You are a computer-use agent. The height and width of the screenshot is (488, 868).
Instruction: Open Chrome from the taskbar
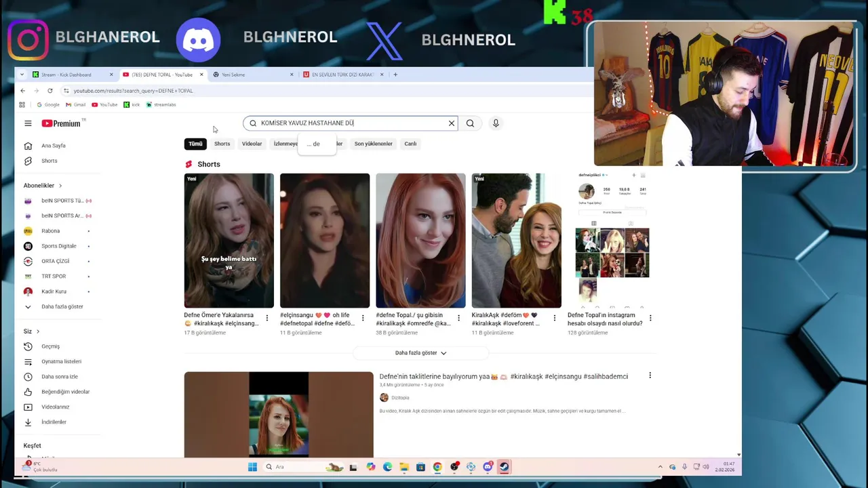point(437,467)
